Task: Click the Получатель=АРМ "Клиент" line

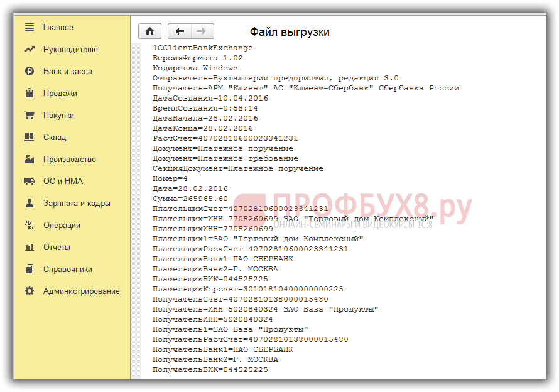Action: [305, 88]
